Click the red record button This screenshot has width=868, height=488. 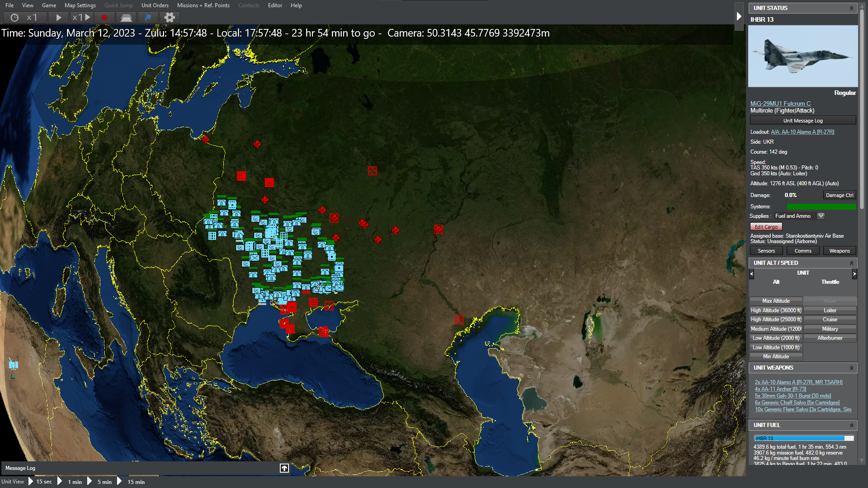tap(104, 18)
